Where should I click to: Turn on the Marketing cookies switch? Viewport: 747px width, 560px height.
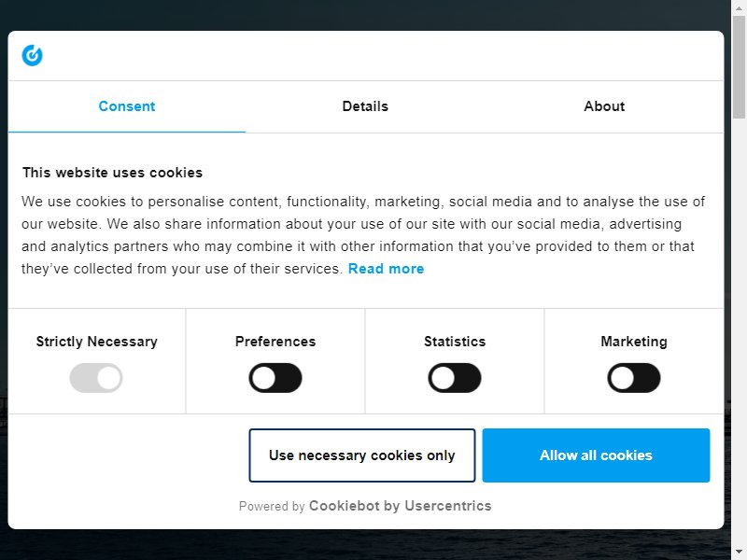pyautogui.click(x=634, y=378)
